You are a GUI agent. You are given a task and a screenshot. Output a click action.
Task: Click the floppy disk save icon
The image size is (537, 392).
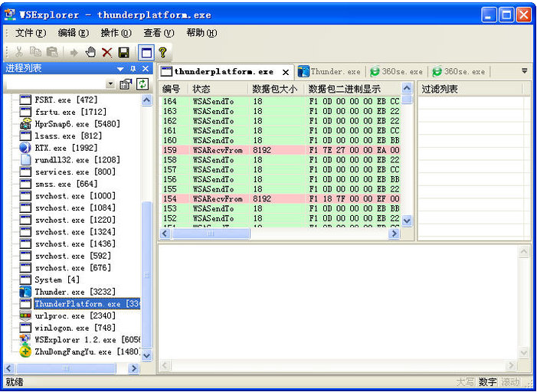tap(123, 52)
